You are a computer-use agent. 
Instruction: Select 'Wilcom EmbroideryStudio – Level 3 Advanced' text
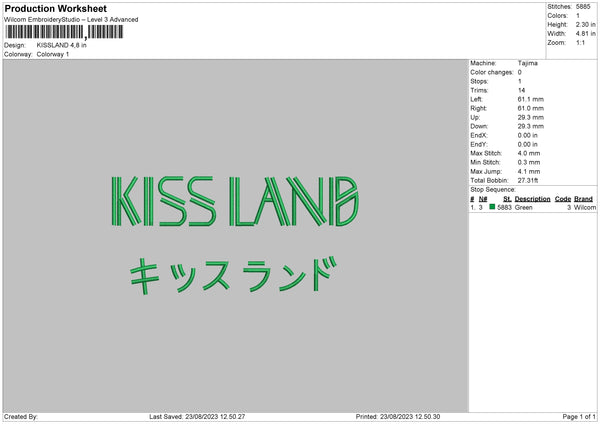(x=71, y=20)
